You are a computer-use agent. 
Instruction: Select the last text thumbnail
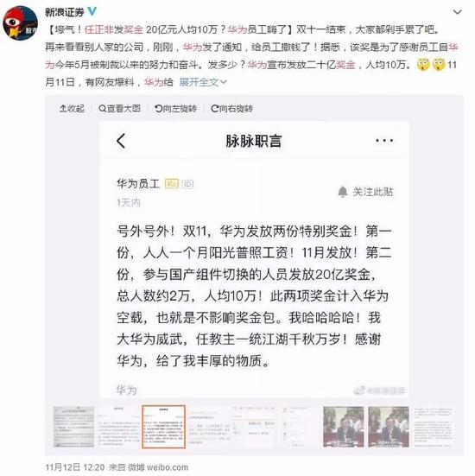click(434, 427)
